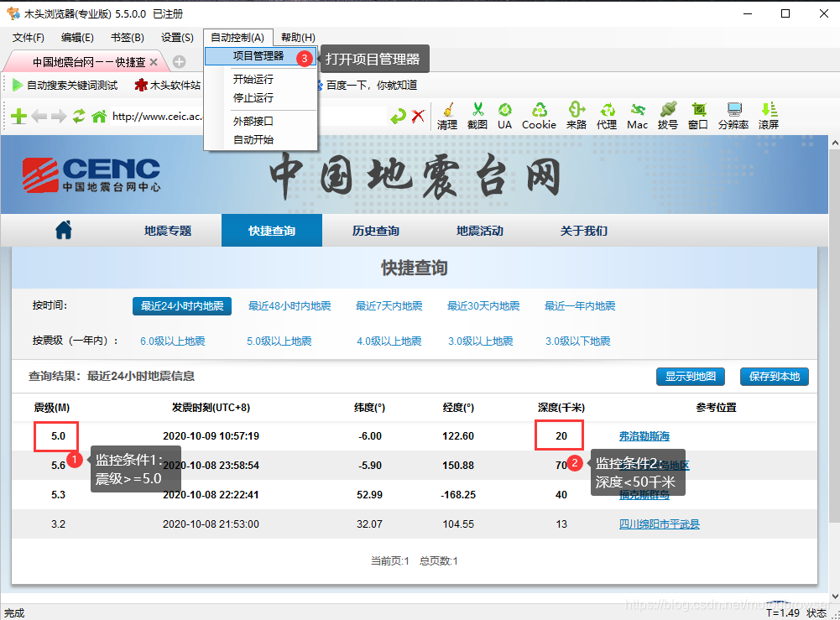This screenshot has width=840, height=620.
Task: Click 最近24小时内地震 button
Action: pos(182,305)
